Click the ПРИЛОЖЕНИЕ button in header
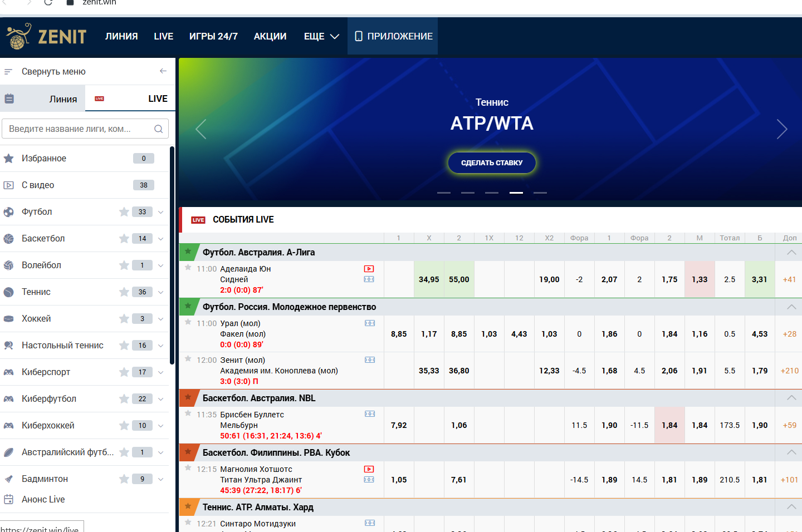 click(x=393, y=37)
